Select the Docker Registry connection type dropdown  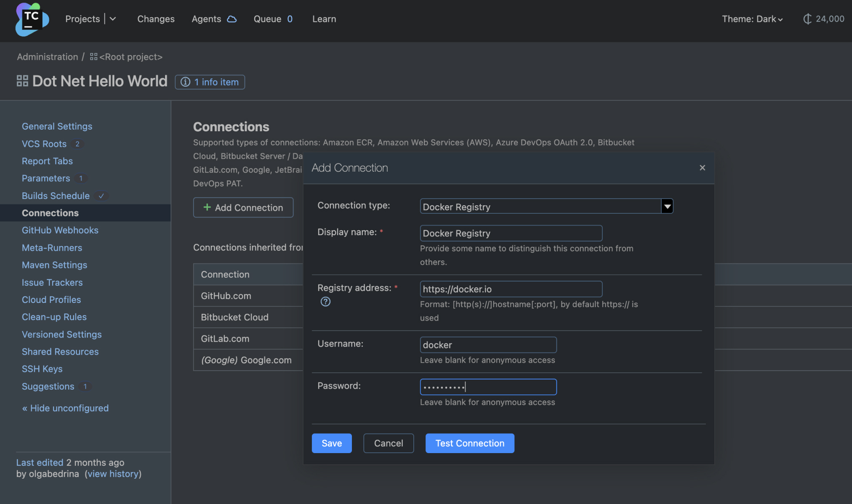click(546, 206)
